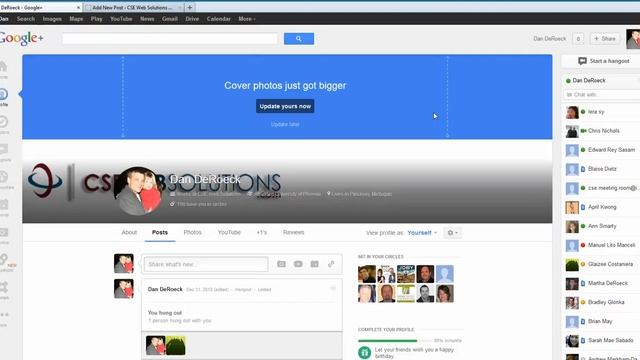Click the Update later link
This screenshot has height=360, width=640.
[285, 124]
